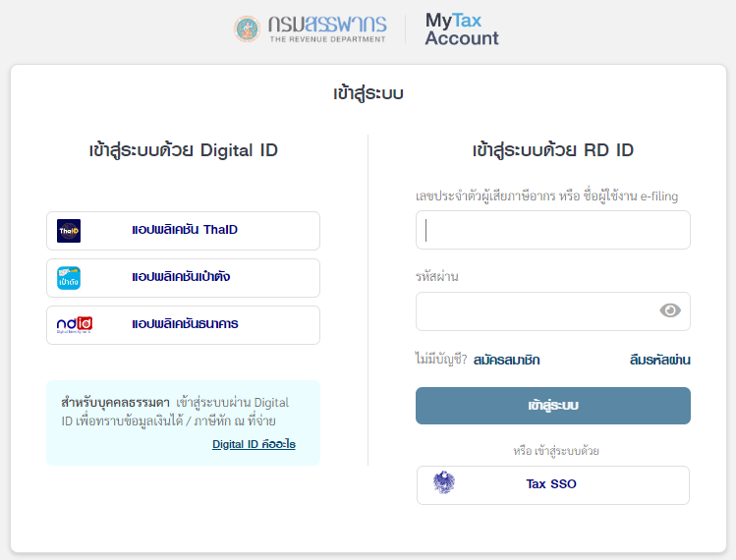Choose แอปพลิเคชันเป๋าตัง login option
This screenshot has height=560, width=736.
(183, 278)
